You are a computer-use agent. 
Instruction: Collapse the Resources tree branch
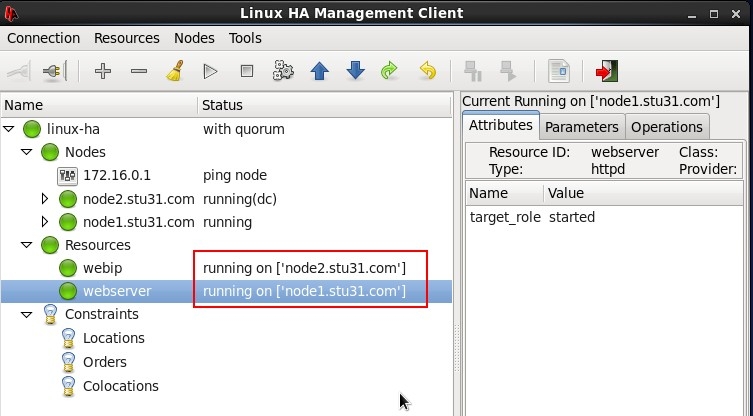coord(27,245)
